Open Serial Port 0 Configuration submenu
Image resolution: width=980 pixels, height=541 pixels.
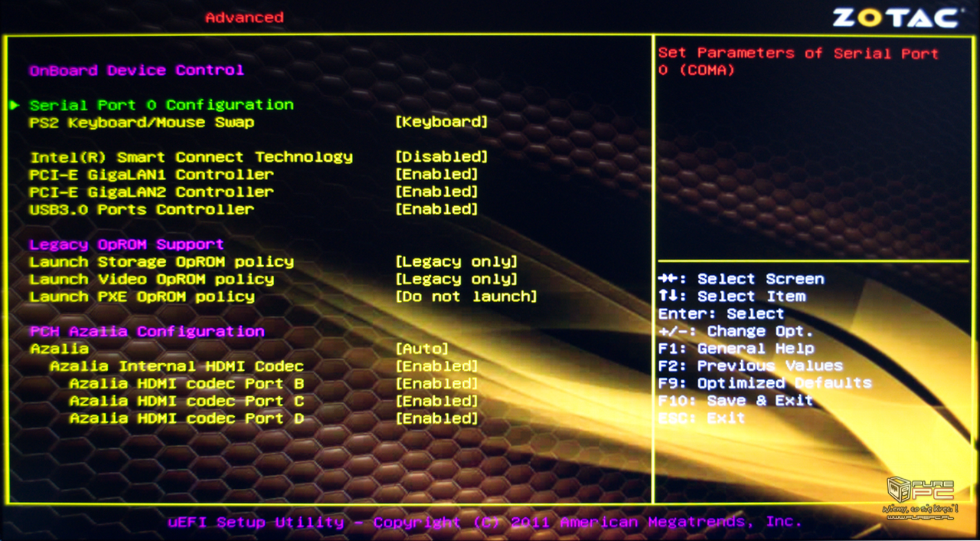[x=162, y=105]
